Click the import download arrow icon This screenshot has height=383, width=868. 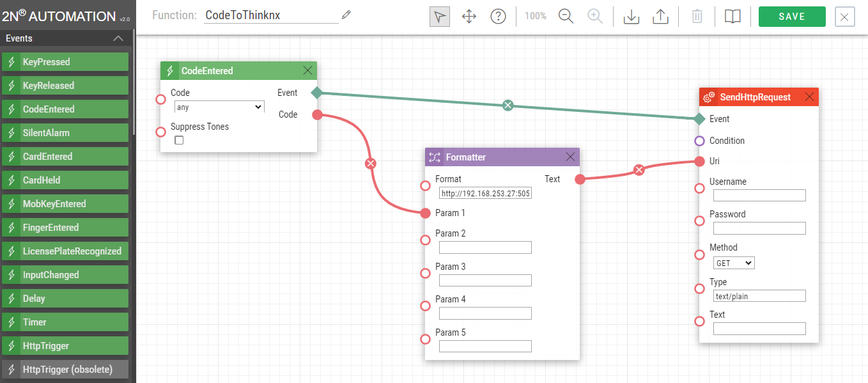pyautogui.click(x=631, y=17)
